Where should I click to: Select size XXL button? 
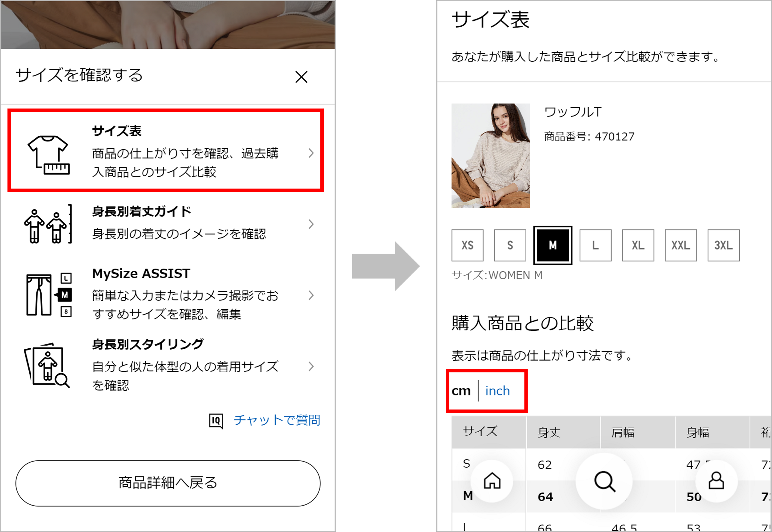pyautogui.click(x=681, y=245)
